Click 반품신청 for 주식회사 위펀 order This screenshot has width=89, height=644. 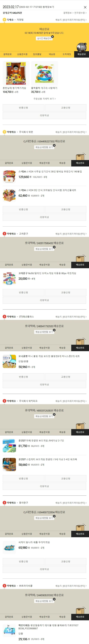tap(23, 209)
